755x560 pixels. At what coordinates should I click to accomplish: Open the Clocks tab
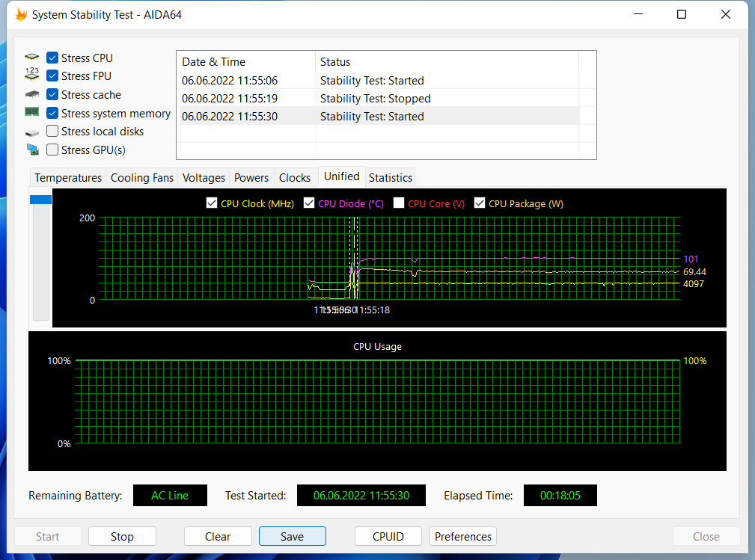[295, 177]
